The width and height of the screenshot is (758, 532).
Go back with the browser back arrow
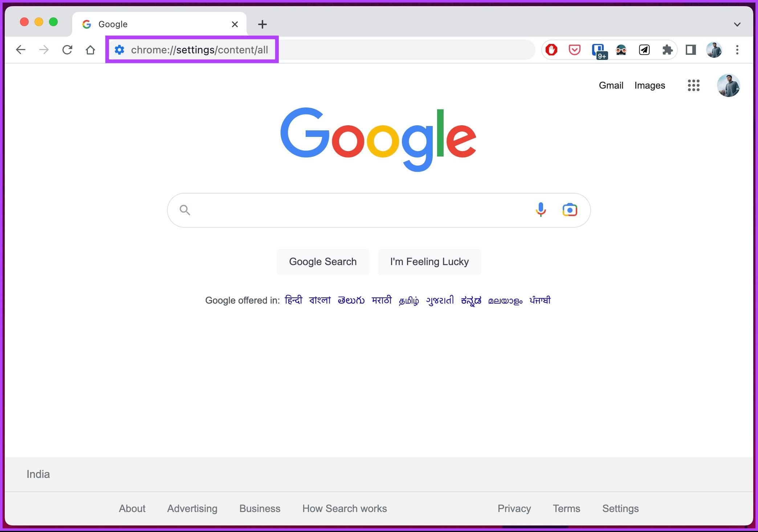(x=21, y=50)
